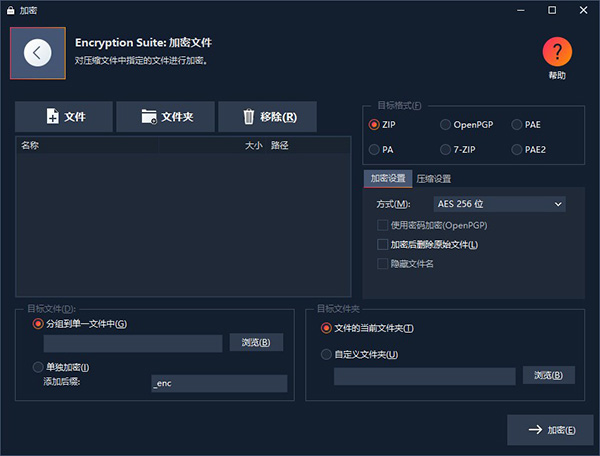Switch to the 压缩设置 tab

434,179
